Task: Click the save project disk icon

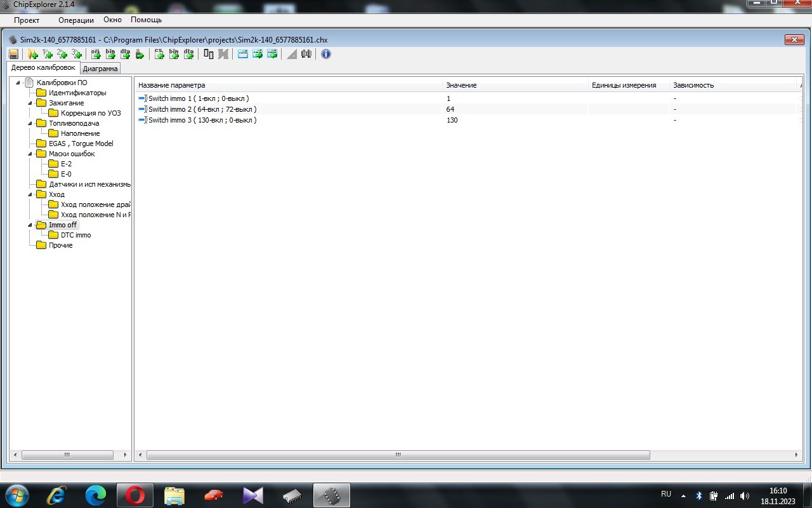Action: tap(14, 54)
